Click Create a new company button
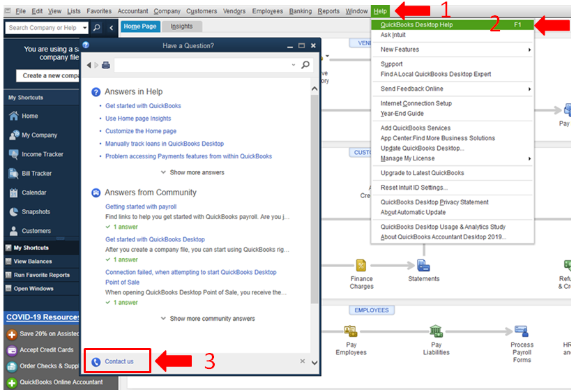 tap(47, 76)
